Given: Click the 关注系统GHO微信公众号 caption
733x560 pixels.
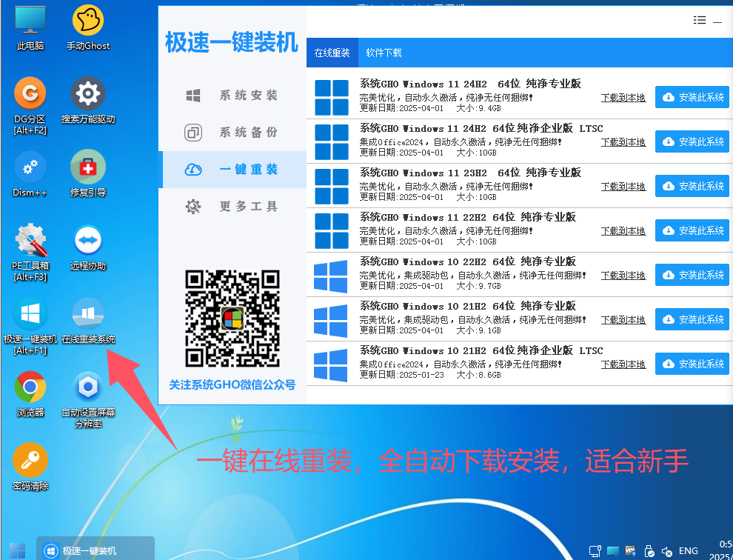Looking at the screenshot, I should (232, 384).
